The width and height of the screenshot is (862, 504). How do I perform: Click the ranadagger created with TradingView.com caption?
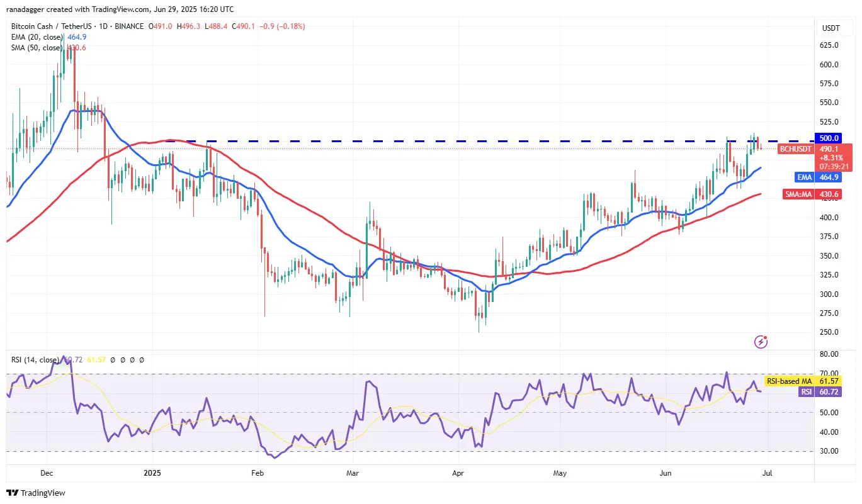pyautogui.click(x=120, y=9)
